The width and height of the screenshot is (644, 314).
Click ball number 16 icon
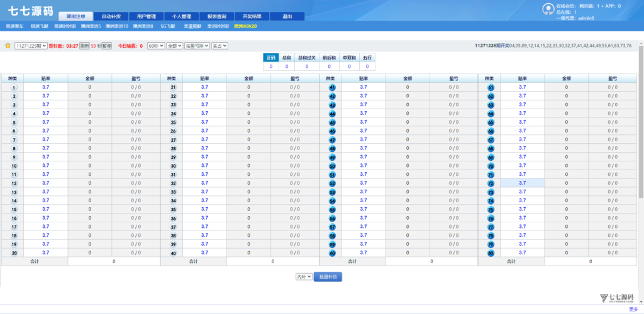[14, 218]
